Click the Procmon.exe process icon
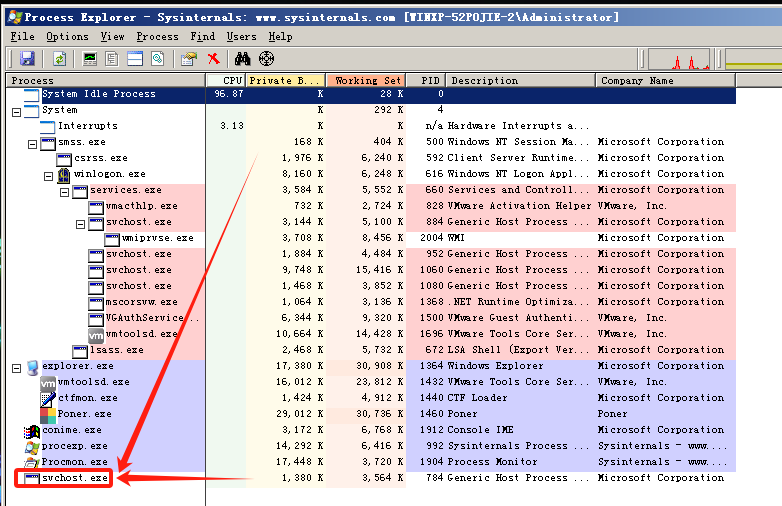Screen dimensions: 782x506 [32, 463]
